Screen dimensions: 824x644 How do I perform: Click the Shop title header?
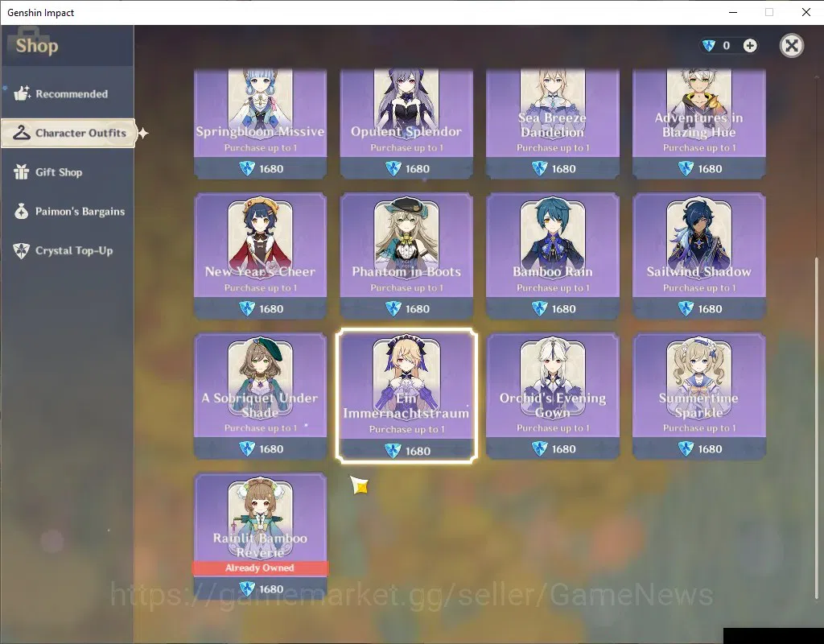coord(37,46)
